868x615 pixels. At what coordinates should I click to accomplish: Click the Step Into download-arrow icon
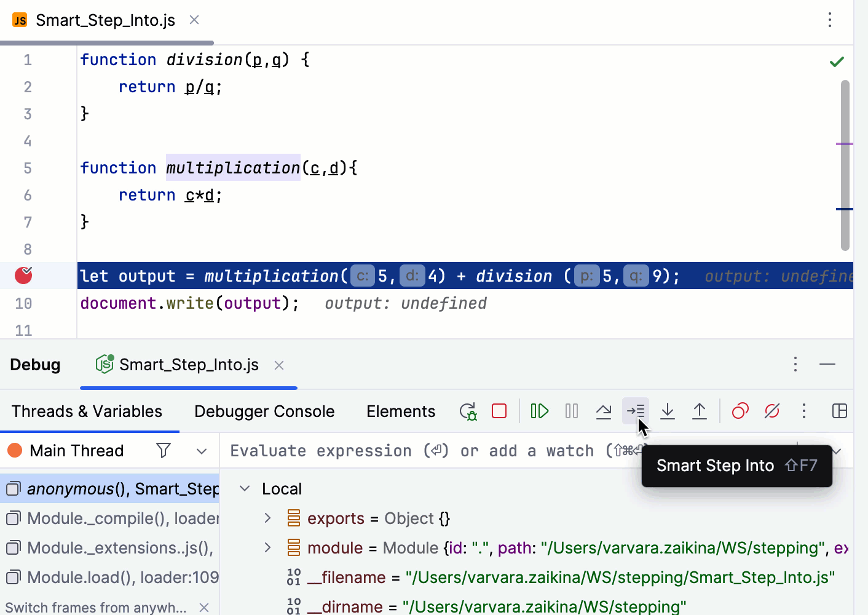tap(668, 411)
